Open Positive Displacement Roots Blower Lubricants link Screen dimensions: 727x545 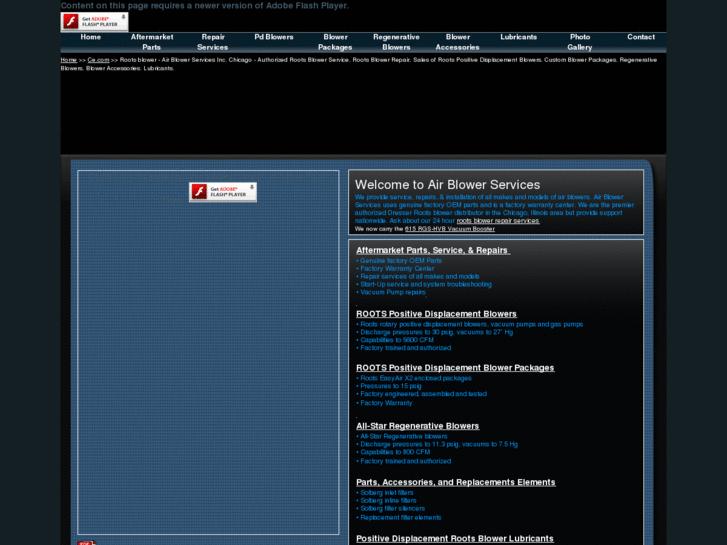pos(455,539)
